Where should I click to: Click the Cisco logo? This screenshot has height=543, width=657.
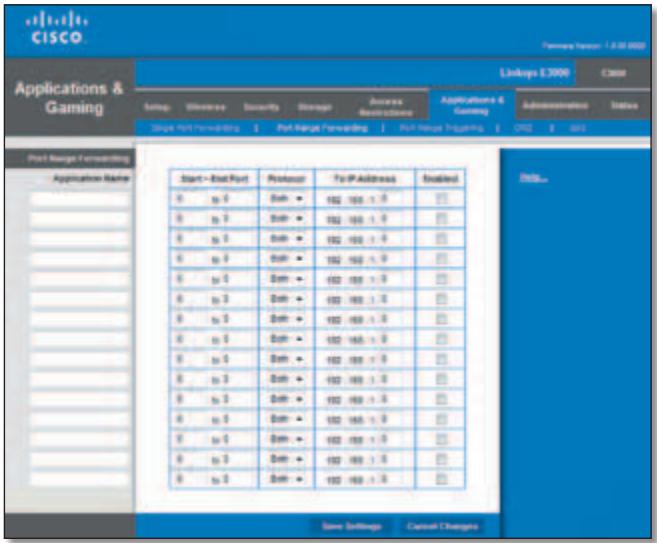tap(57, 27)
